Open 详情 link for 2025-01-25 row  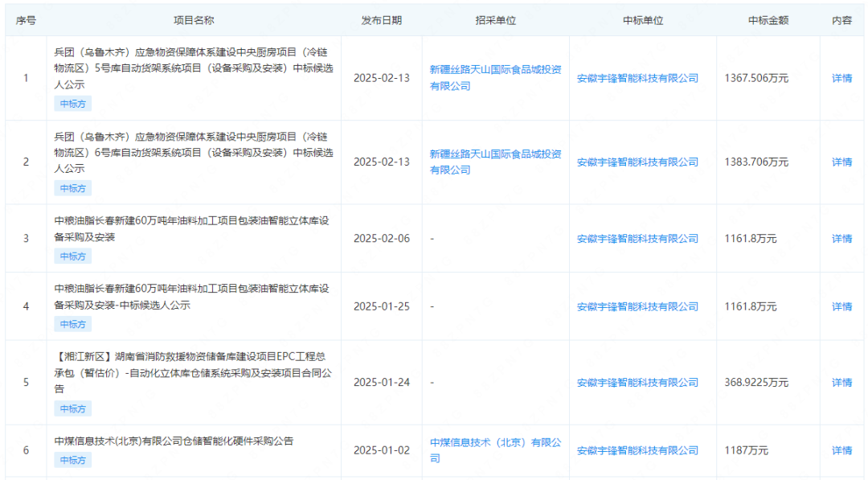pos(841,306)
